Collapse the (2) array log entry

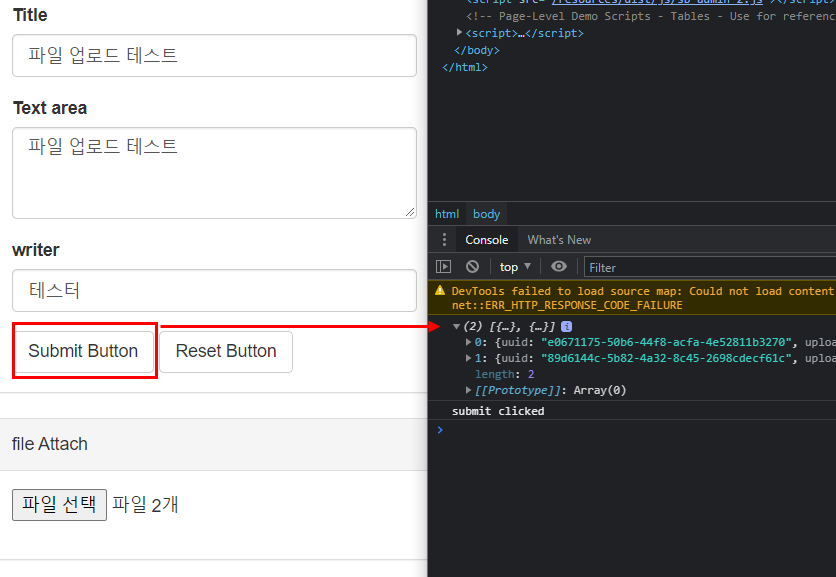456,326
